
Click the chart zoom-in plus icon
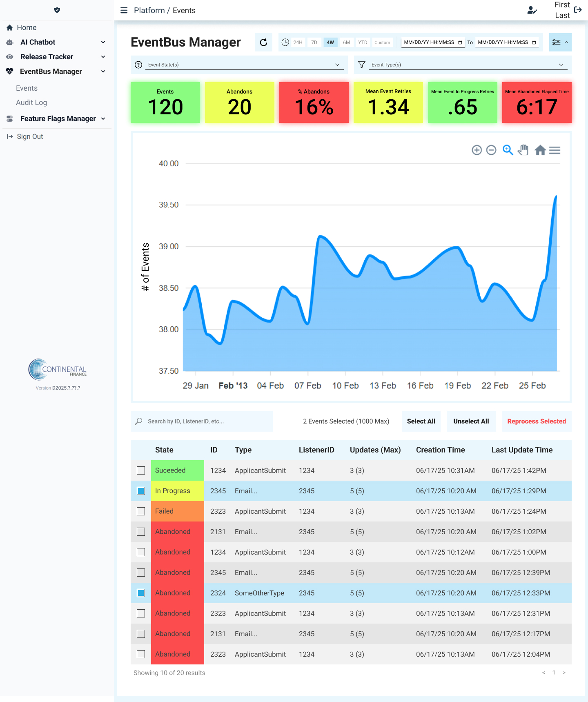pyautogui.click(x=477, y=150)
